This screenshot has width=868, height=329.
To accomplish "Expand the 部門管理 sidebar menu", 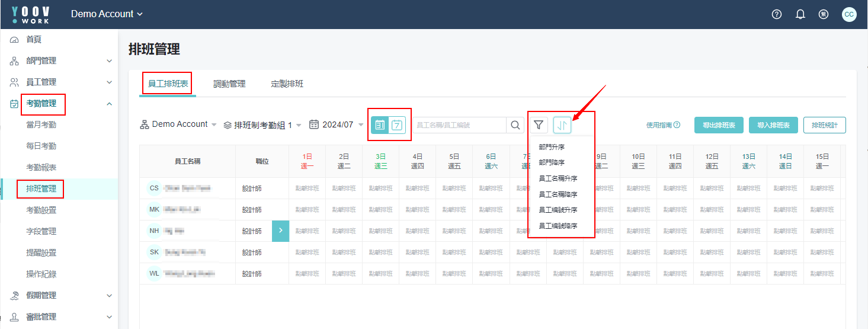I will 59,60.
